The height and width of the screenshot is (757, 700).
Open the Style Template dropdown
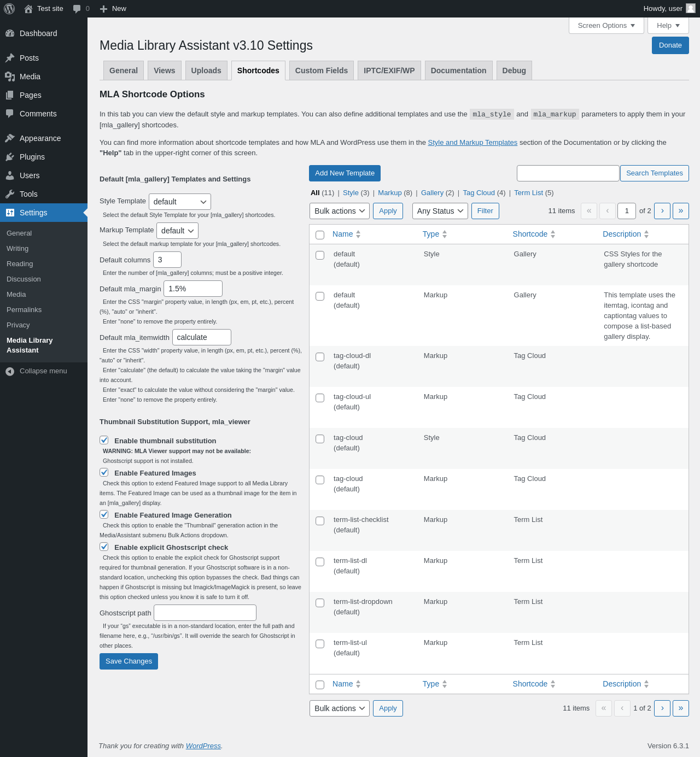point(179,202)
